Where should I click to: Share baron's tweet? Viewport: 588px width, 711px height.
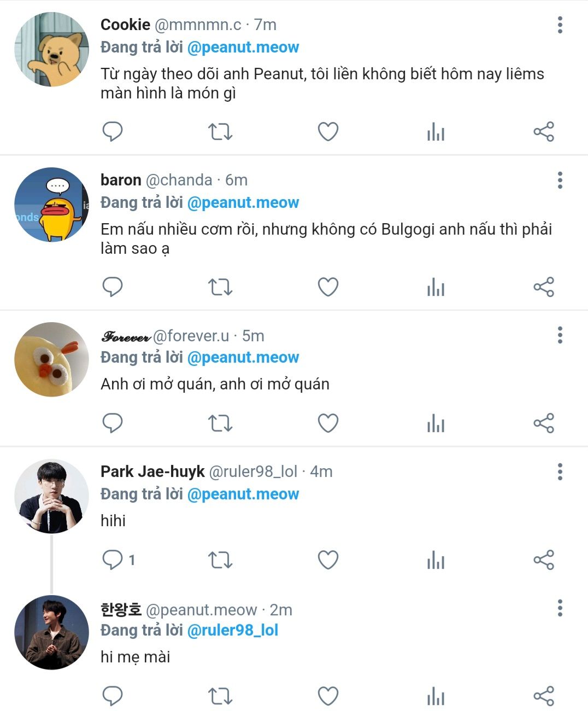click(x=543, y=287)
